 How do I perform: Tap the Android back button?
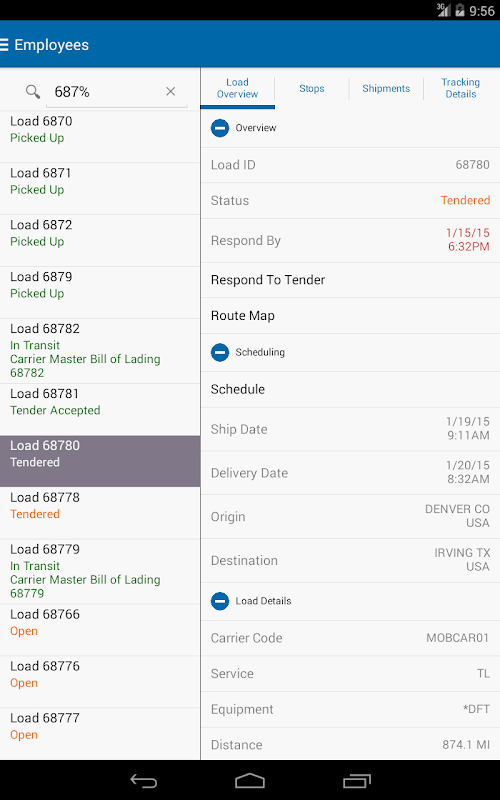click(x=144, y=781)
